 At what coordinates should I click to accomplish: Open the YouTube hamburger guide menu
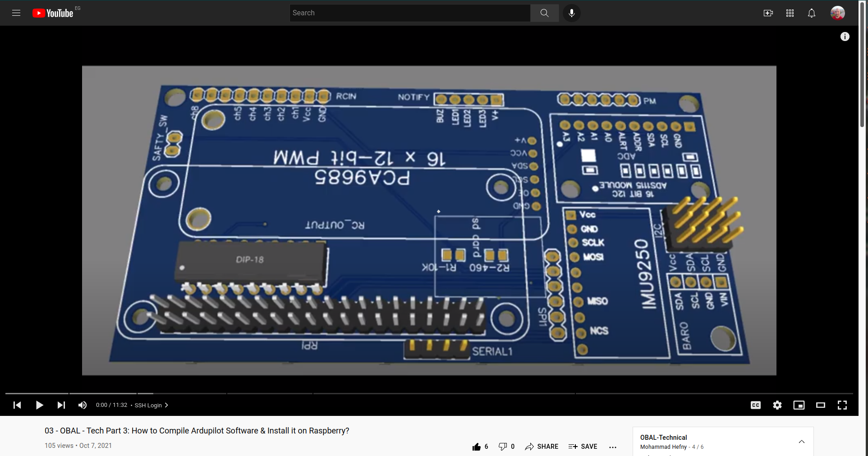coord(16,13)
